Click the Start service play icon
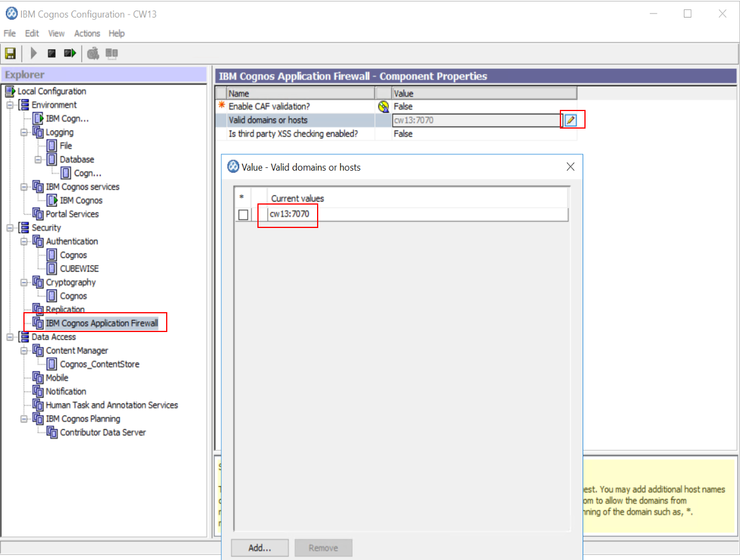This screenshot has height=560, width=740. tap(33, 53)
